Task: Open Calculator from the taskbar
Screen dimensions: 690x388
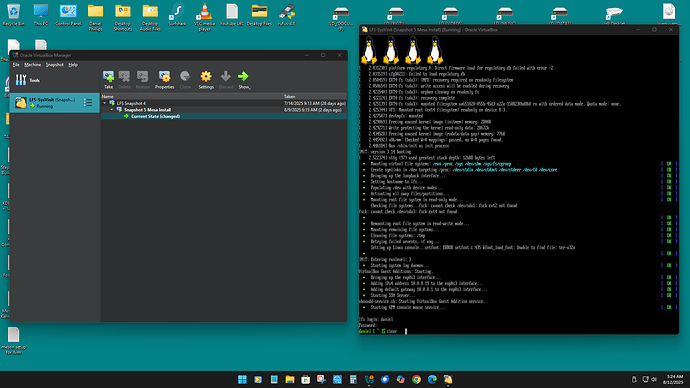Action: (x=353, y=379)
